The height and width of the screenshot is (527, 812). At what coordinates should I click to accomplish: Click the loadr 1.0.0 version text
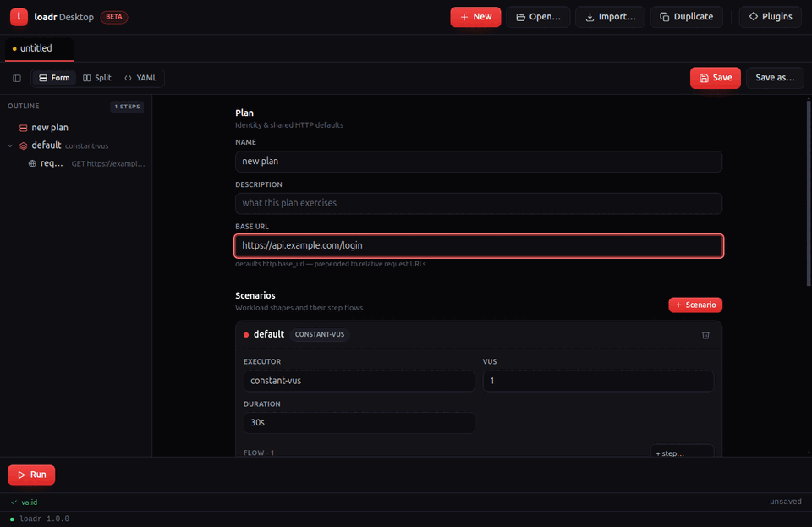[x=44, y=519]
